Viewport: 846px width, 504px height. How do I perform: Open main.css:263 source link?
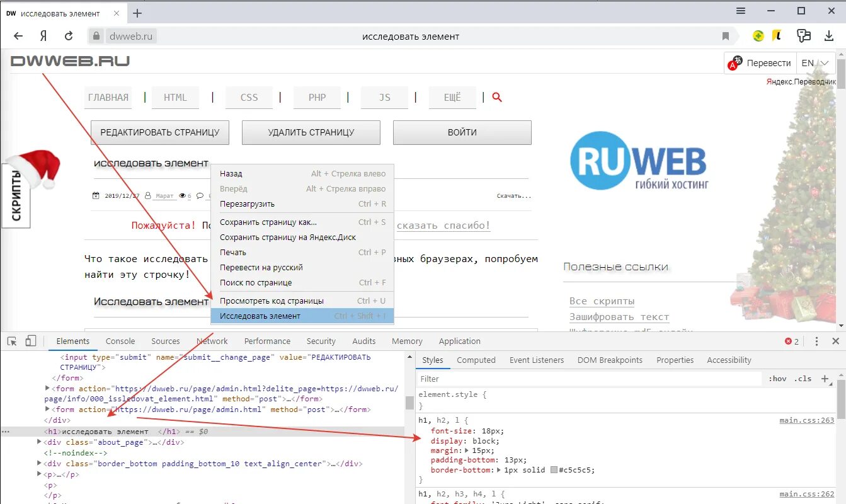pos(807,420)
